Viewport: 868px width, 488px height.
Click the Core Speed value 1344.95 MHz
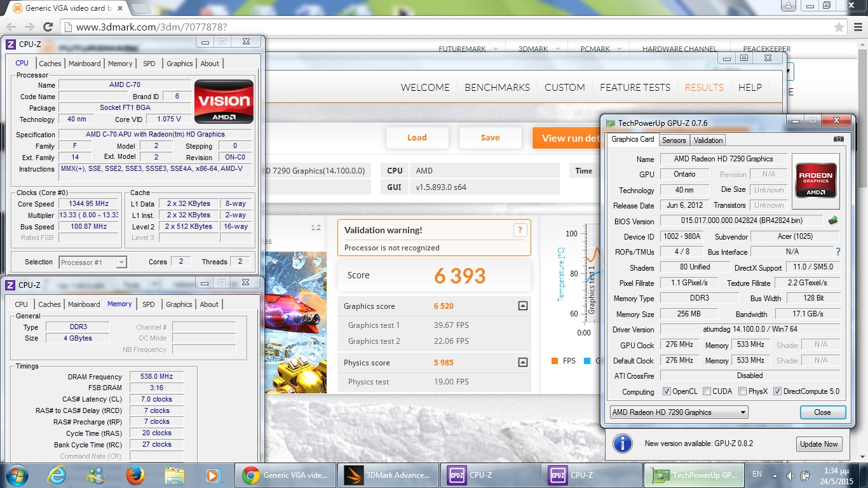coord(88,204)
